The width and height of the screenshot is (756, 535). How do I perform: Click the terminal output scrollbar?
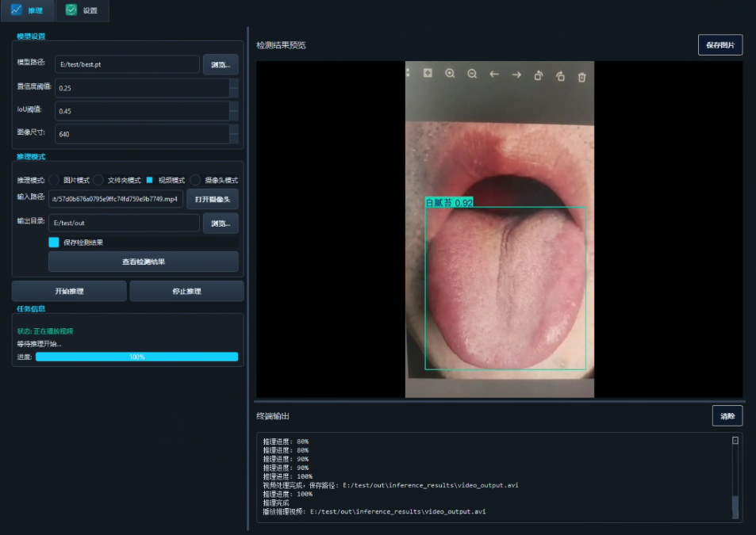tap(735, 478)
